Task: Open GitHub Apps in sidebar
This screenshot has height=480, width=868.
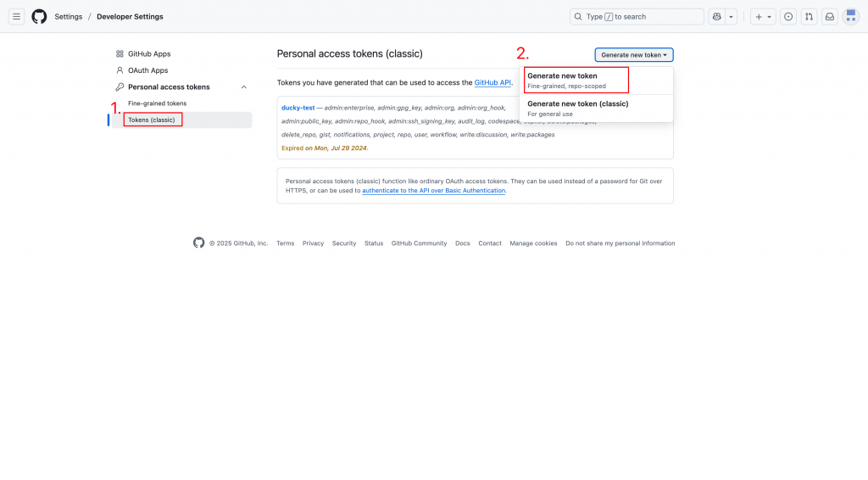Action: click(149, 53)
